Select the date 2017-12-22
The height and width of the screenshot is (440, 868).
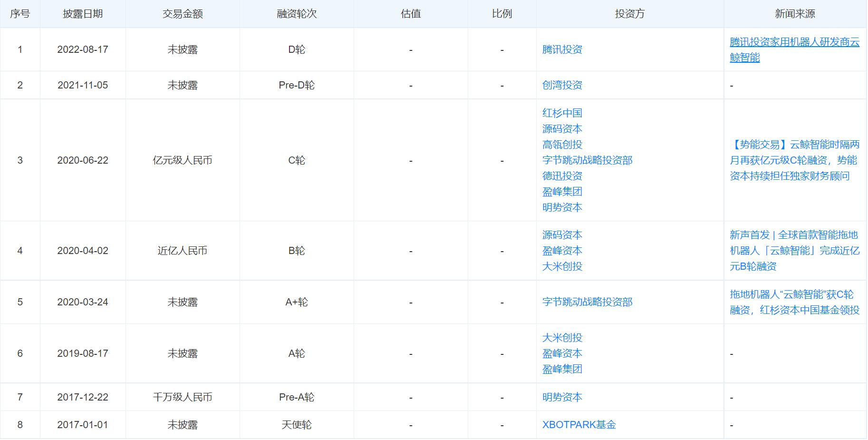click(x=83, y=397)
